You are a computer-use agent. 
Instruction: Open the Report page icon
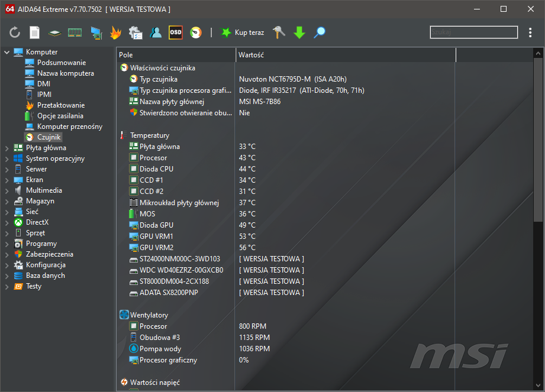pyautogui.click(x=34, y=33)
